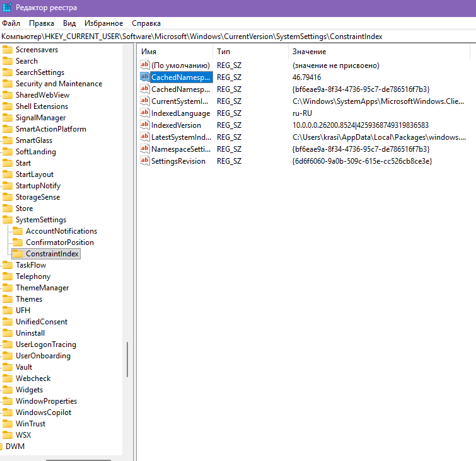
Task: Click the Значение column header
Action: pyautogui.click(x=379, y=52)
